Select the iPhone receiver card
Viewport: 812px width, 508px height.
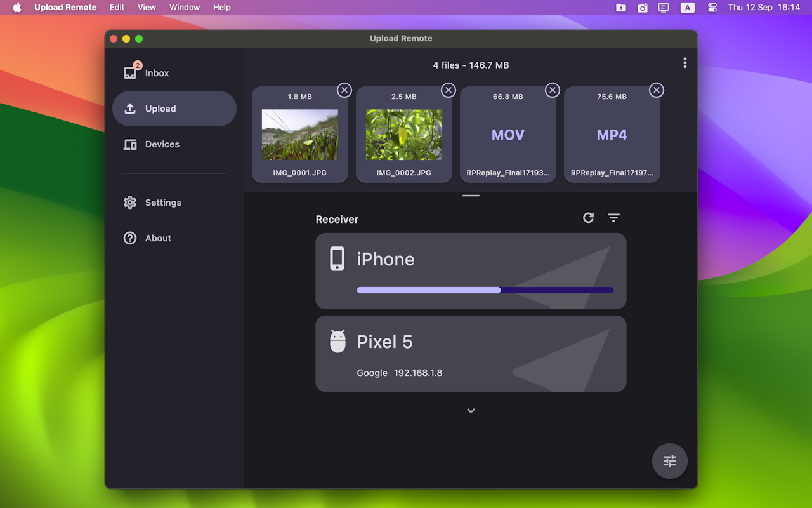[x=471, y=262]
